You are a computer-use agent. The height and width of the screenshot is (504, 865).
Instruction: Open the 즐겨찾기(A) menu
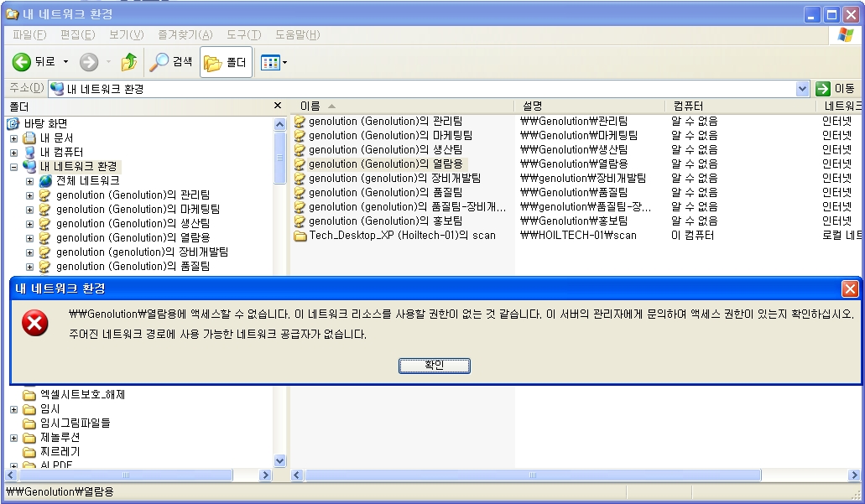185,34
